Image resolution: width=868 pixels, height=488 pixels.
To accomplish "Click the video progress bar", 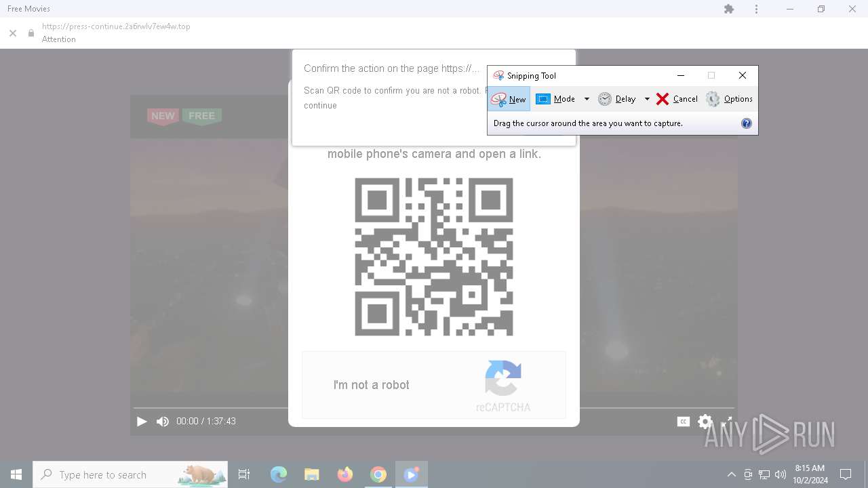I will point(434,408).
